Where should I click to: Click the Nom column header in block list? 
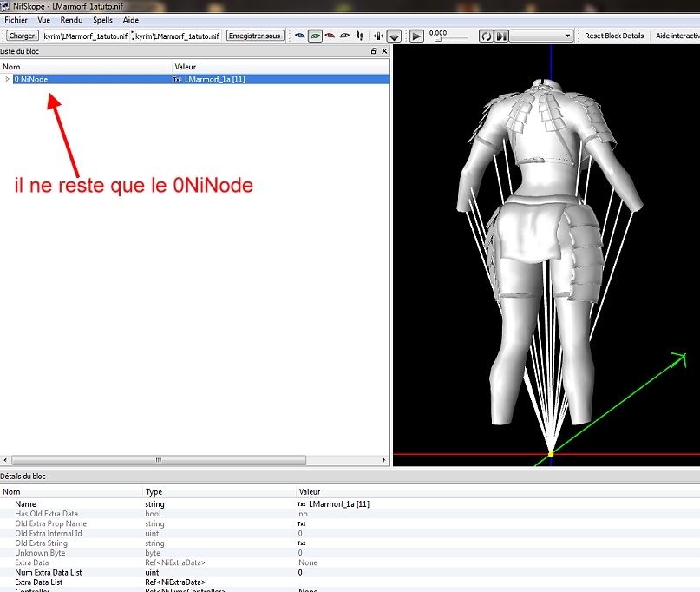86,67
